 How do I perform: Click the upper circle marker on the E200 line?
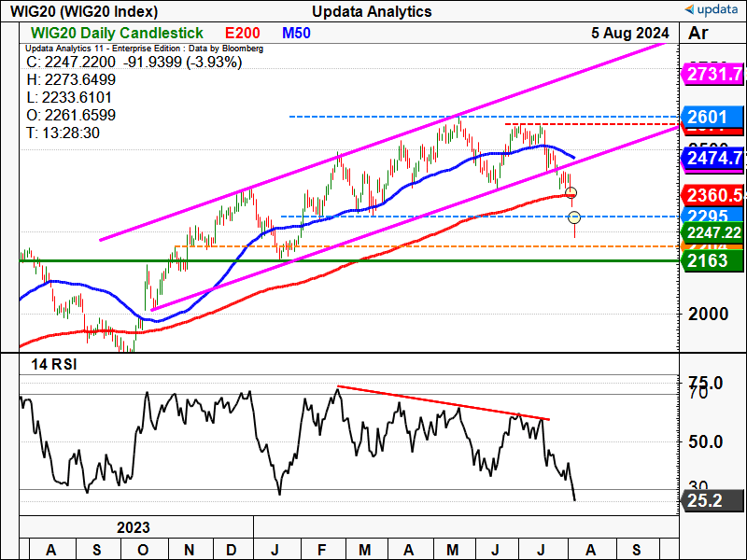[571, 193]
